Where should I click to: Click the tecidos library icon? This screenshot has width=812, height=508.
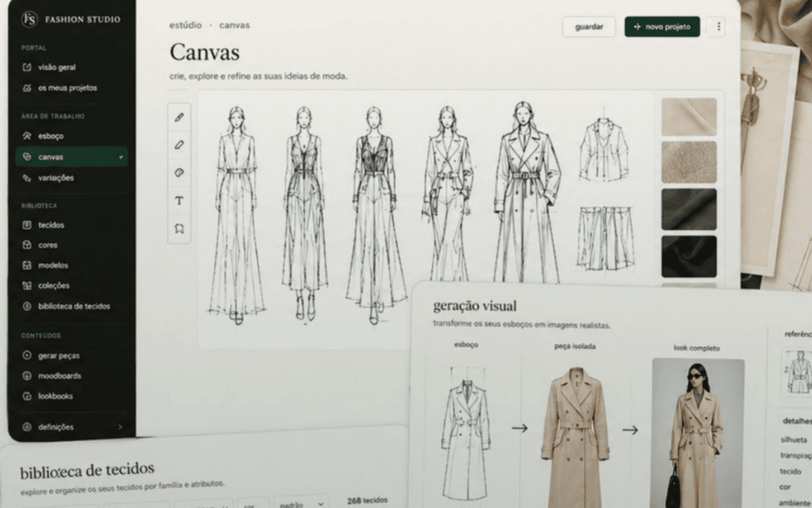pyautogui.click(x=27, y=225)
